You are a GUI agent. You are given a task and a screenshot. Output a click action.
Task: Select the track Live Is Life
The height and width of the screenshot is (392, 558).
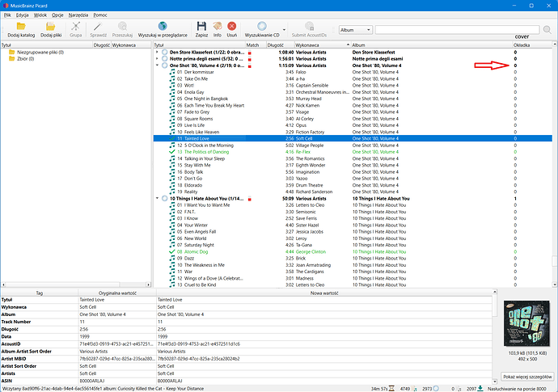click(x=353, y=125)
